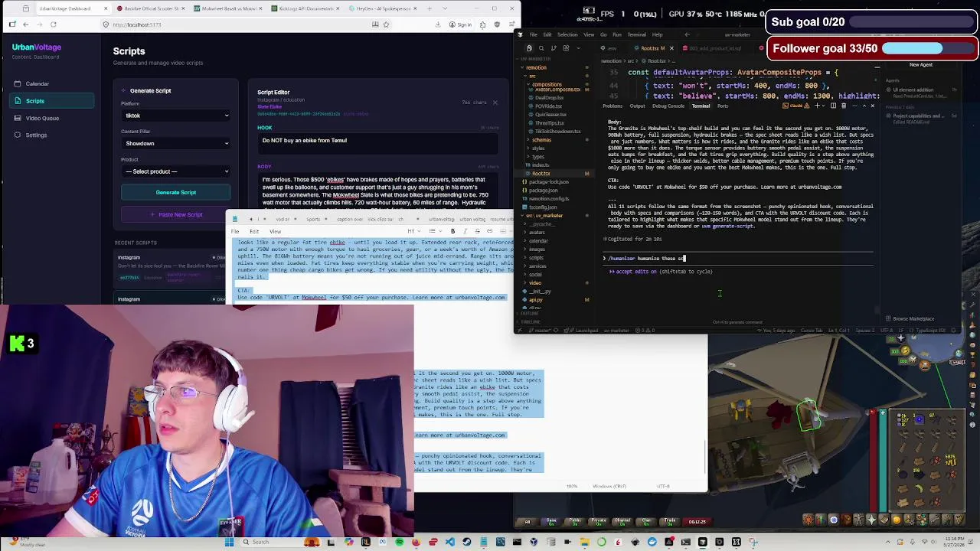Click Sign in on the browser toolbar
The height and width of the screenshot is (551, 980).
click(461, 24)
